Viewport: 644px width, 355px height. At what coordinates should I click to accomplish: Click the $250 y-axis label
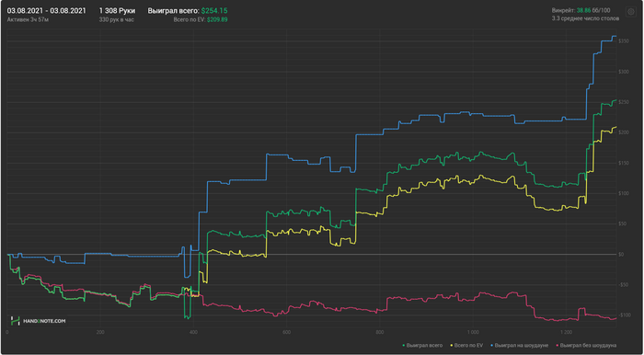coord(624,102)
